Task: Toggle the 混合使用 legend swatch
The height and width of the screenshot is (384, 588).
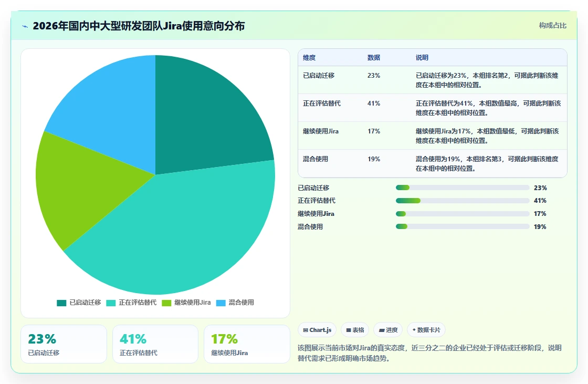Action: pos(221,303)
